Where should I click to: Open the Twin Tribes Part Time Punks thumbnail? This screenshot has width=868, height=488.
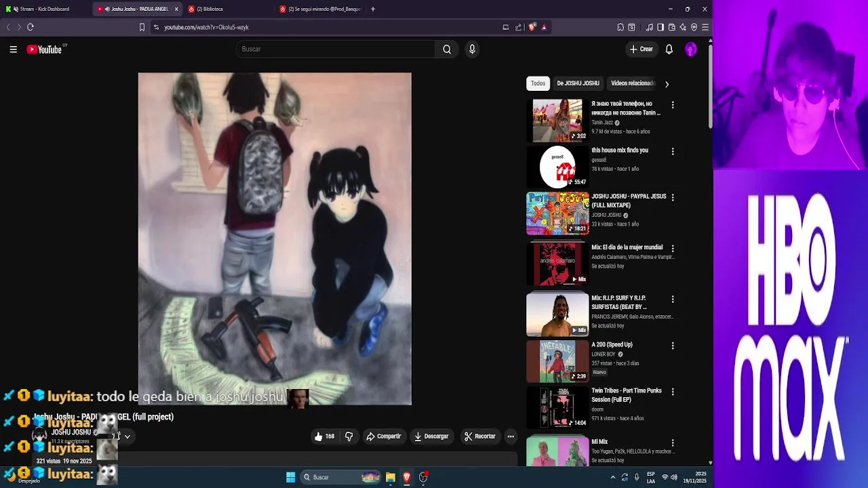(x=557, y=407)
